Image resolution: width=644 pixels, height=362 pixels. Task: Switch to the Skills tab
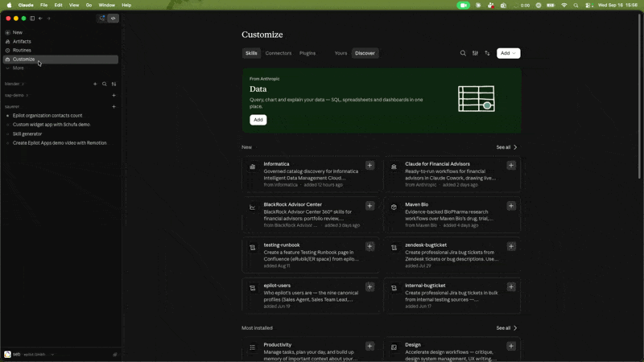(x=251, y=53)
